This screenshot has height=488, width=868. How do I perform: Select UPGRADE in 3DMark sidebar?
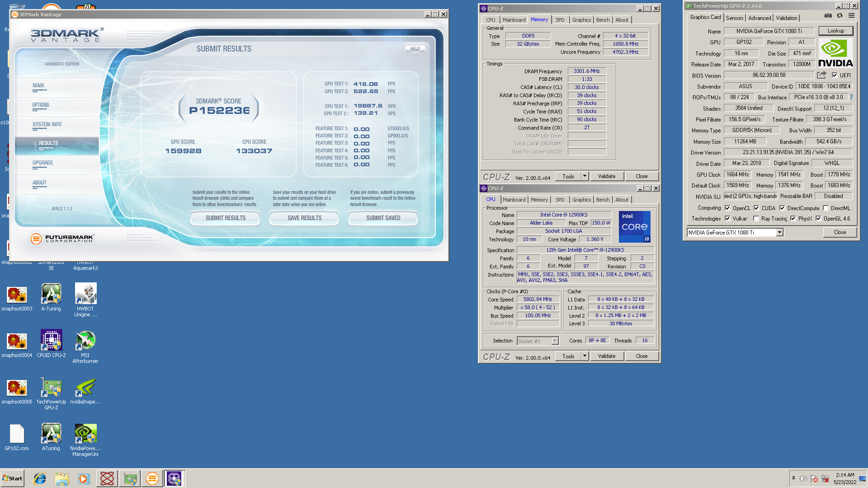coord(43,163)
